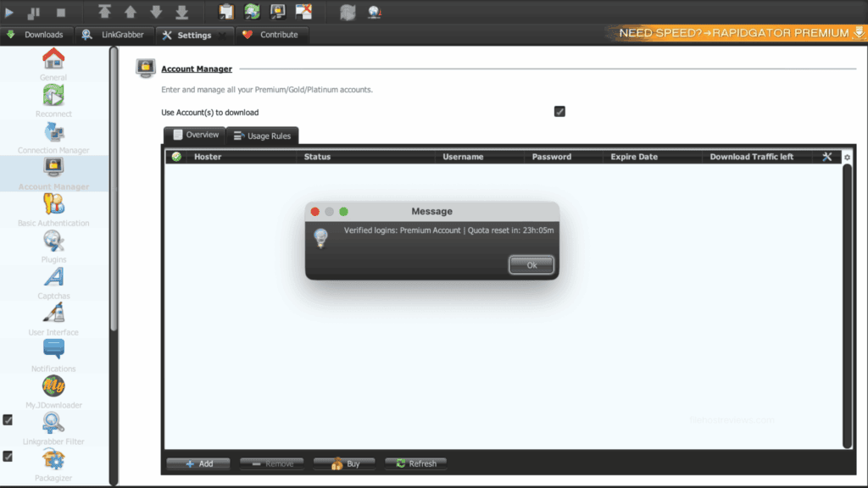Click the Add account button

tap(198, 463)
